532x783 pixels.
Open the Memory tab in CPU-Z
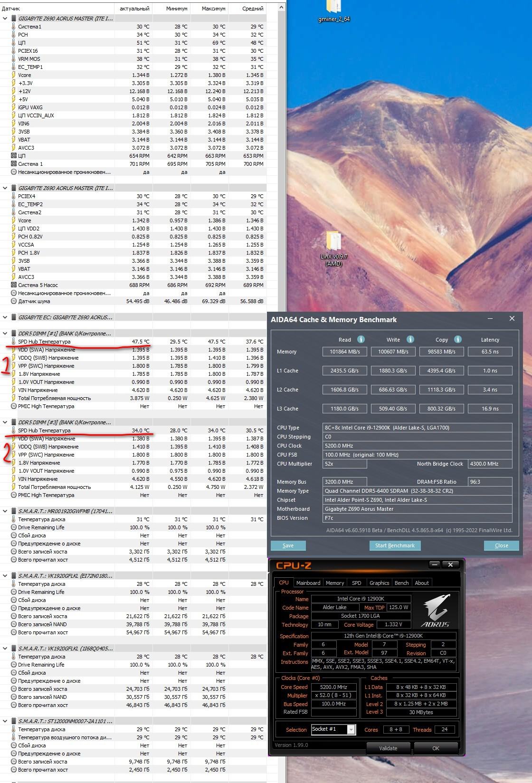pos(335,583)
